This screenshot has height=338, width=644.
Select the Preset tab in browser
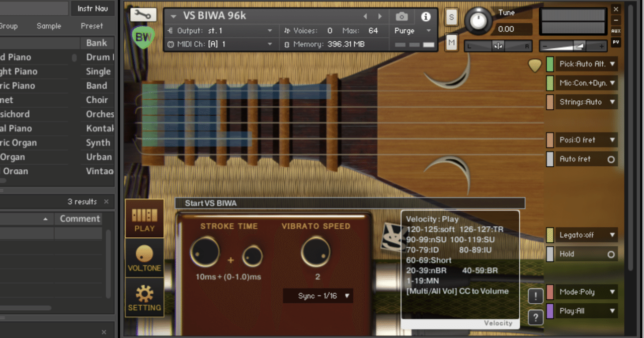[x=92, y=26]
